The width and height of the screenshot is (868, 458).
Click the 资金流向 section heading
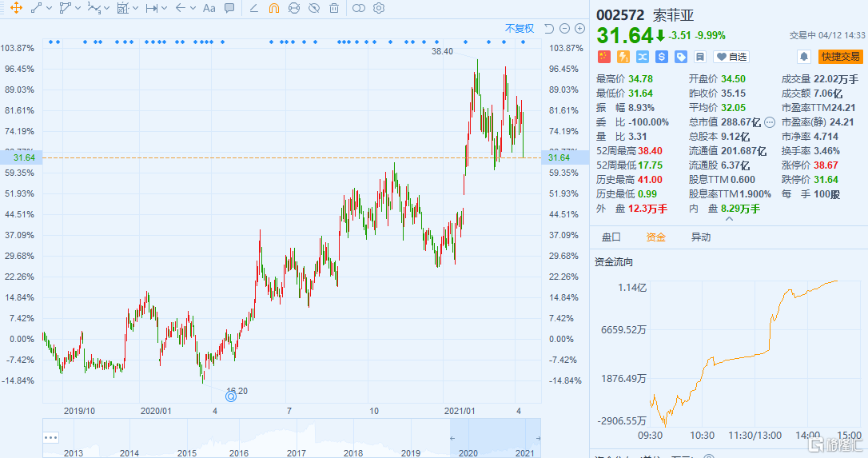[x=613, y=262]
